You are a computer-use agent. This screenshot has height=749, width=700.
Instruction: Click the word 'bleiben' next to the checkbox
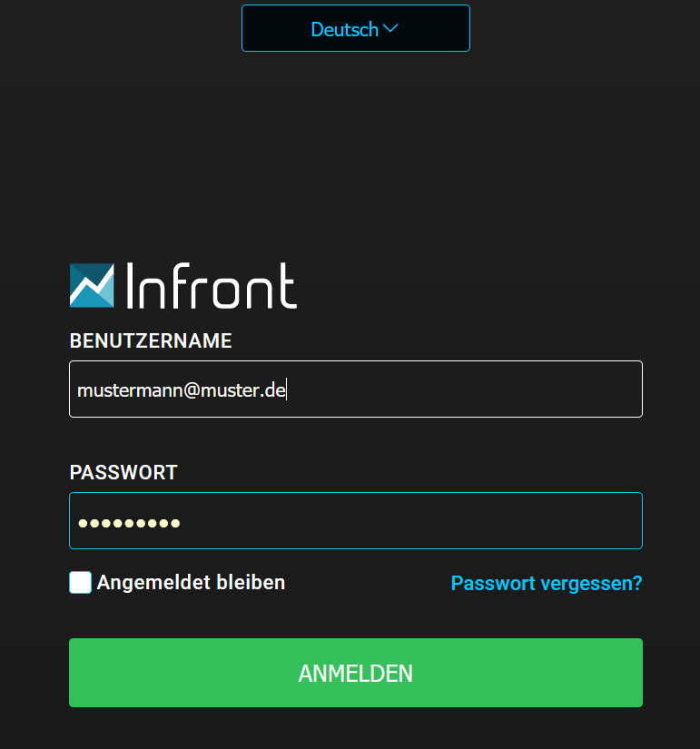(250, 583)
